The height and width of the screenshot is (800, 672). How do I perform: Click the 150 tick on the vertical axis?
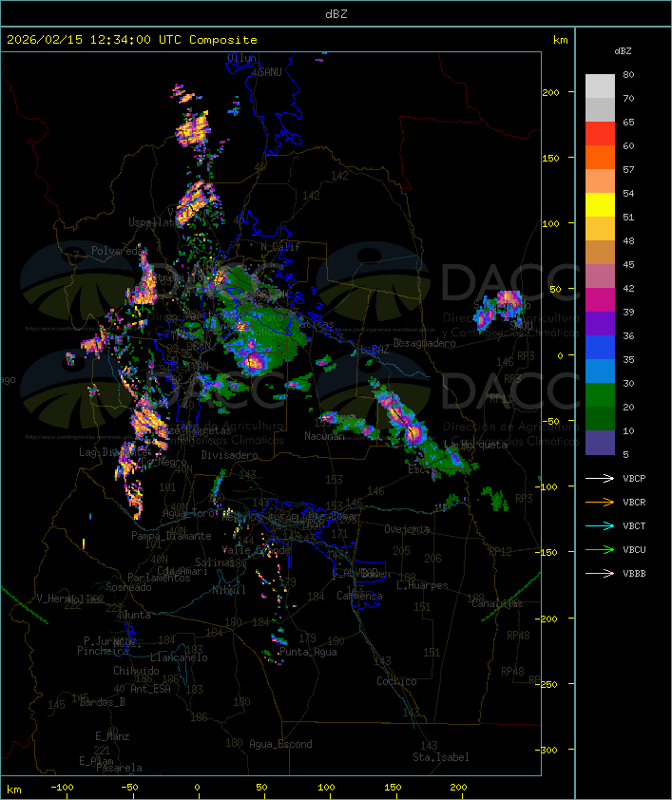click(551, 158)
